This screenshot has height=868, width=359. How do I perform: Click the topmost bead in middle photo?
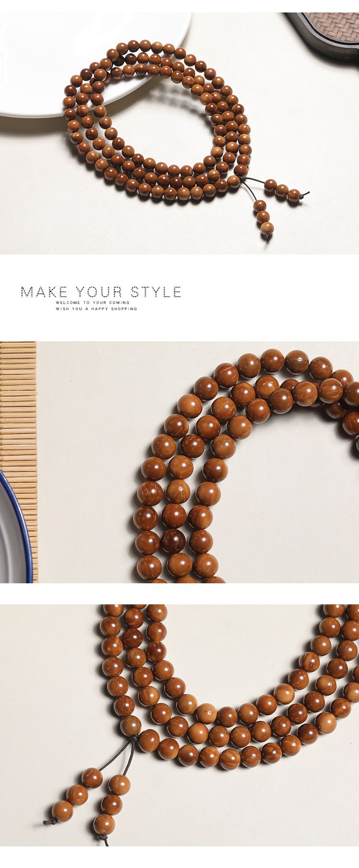pos(272,360)
